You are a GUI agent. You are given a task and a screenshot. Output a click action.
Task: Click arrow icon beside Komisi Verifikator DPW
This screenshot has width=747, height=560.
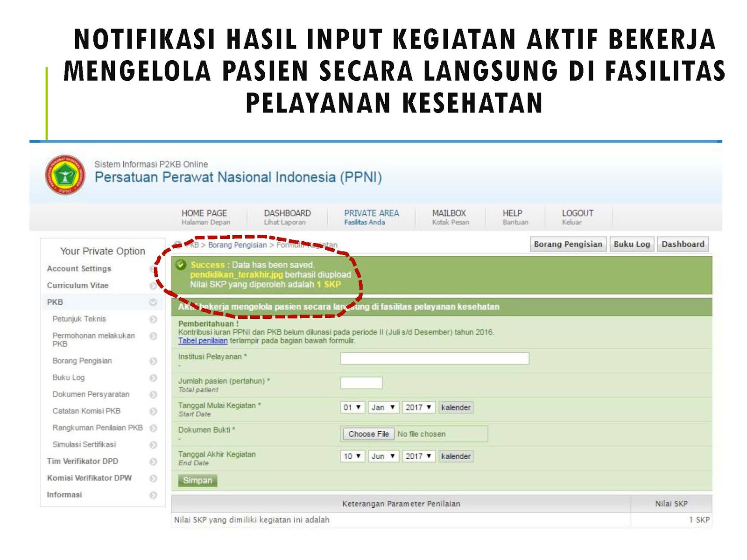click(x=153, y=478)
